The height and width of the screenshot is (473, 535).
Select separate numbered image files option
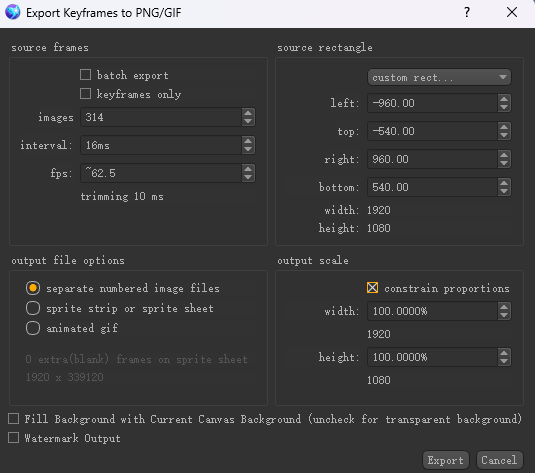(33, 288)
